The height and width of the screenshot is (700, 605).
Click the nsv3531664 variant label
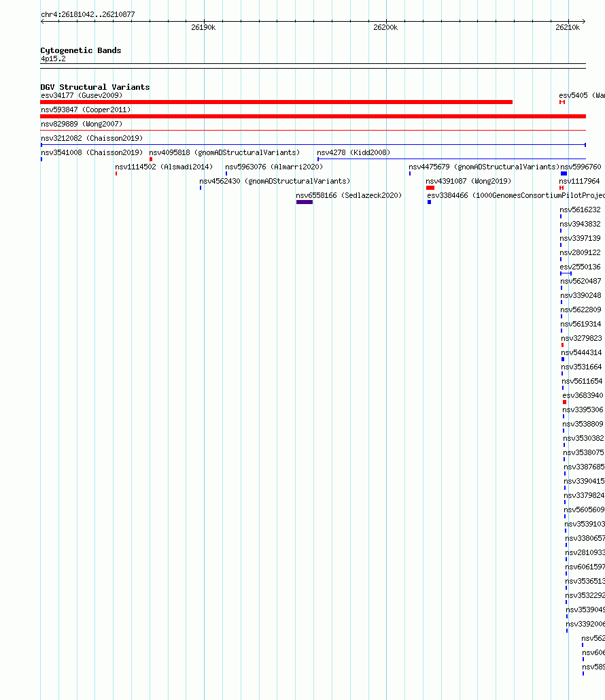point(582,367)
